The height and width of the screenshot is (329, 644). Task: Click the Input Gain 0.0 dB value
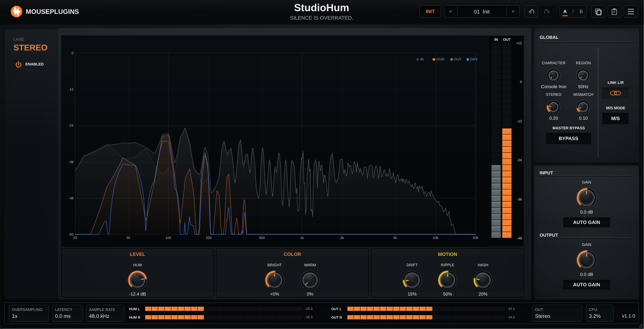(587, 212)
